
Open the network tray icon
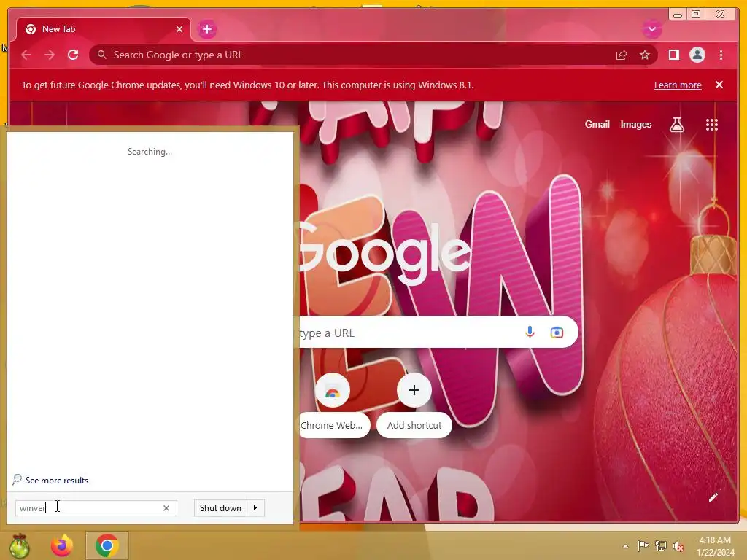pos(661,546)
